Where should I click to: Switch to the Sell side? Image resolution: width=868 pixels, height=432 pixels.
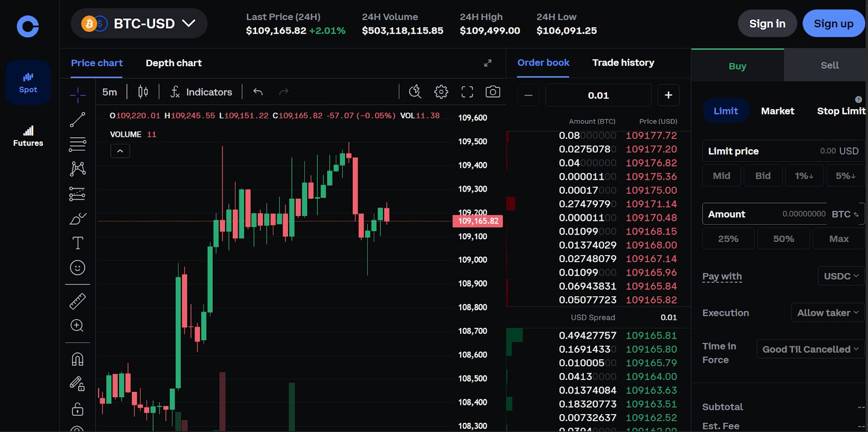pos(829,66)
